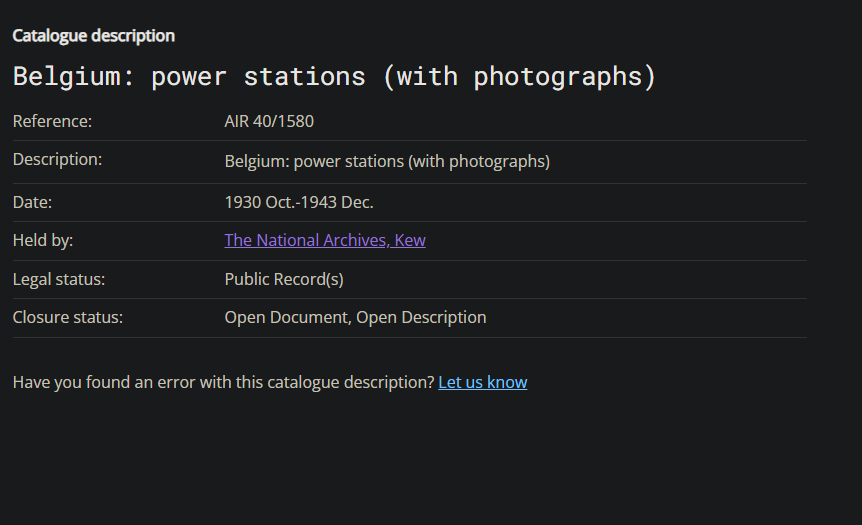Image resolution: width=862 pixels, height=525 pixels.
Task: Open The National Archives, Kew link
Action: [324, 240]
